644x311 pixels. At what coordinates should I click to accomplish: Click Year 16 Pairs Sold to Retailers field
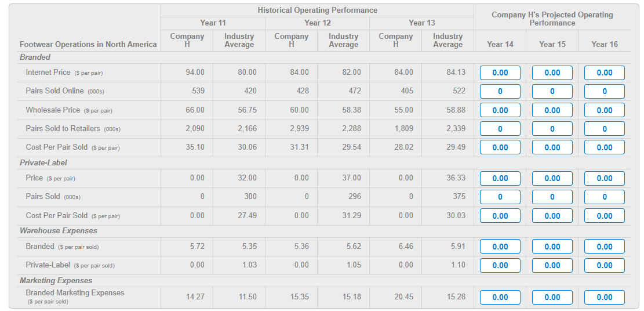tap(604, 129)
